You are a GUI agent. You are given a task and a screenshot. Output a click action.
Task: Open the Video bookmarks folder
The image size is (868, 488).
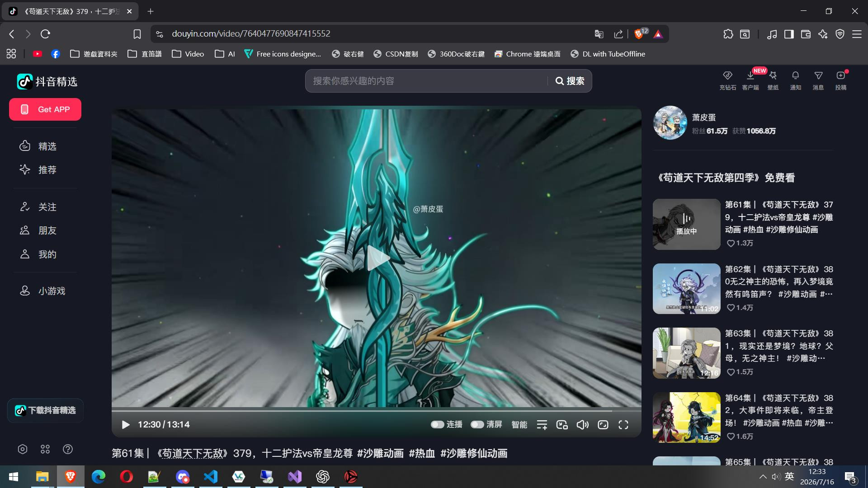(188, 54)
